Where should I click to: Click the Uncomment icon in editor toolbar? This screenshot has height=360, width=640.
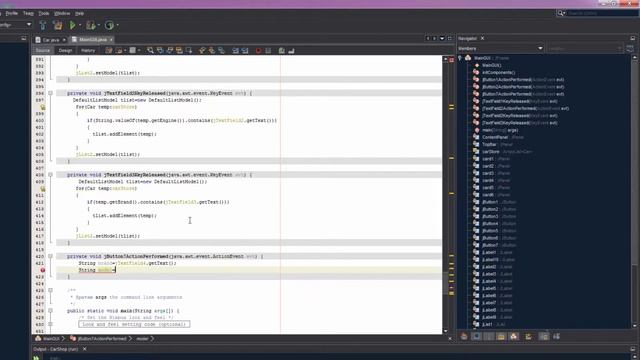(x=291, y=50)
